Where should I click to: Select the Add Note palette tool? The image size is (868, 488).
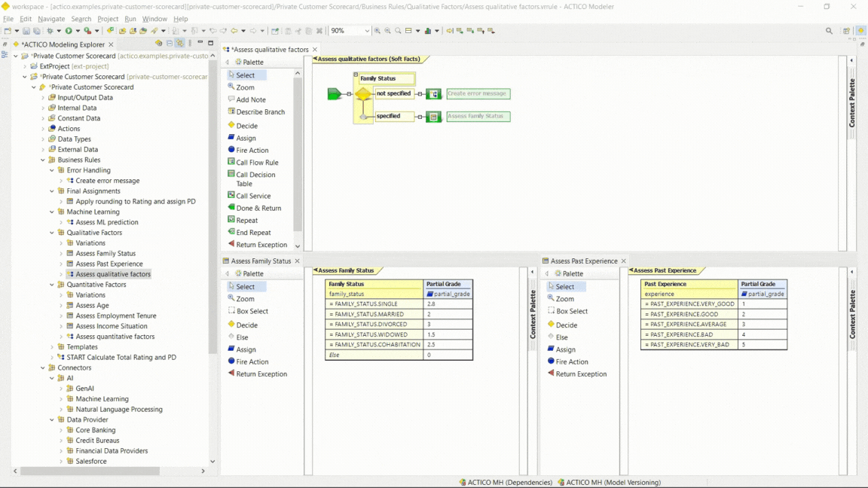click(x=250, y=99)
